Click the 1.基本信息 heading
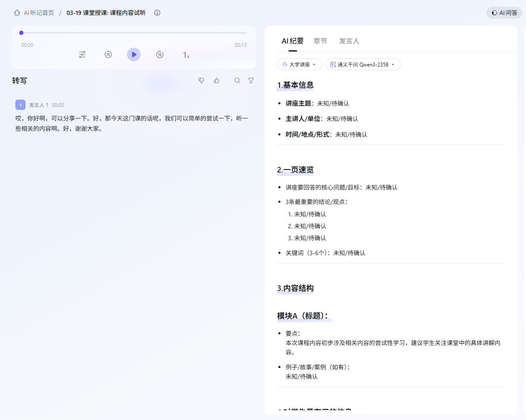 pyautogui.click(x=295, y=85)
